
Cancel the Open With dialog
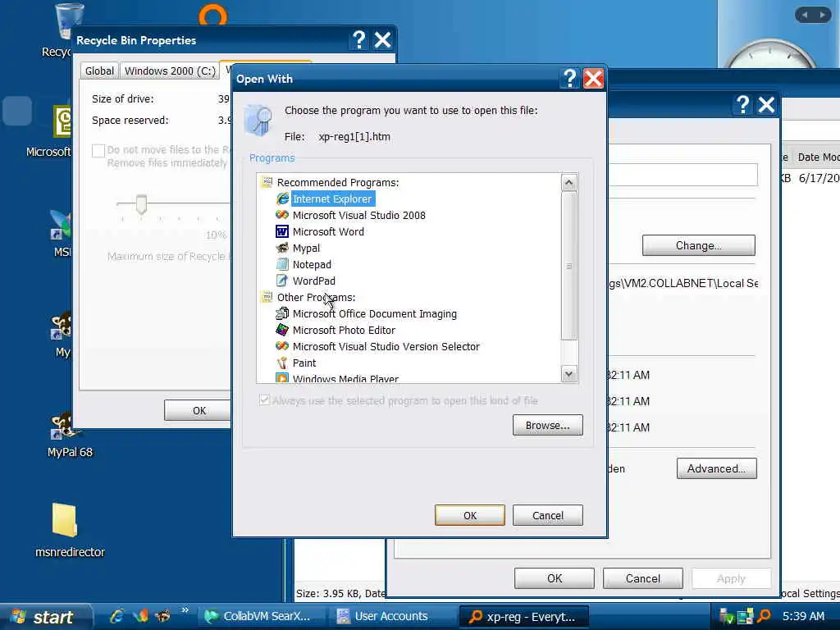point(547,515)
